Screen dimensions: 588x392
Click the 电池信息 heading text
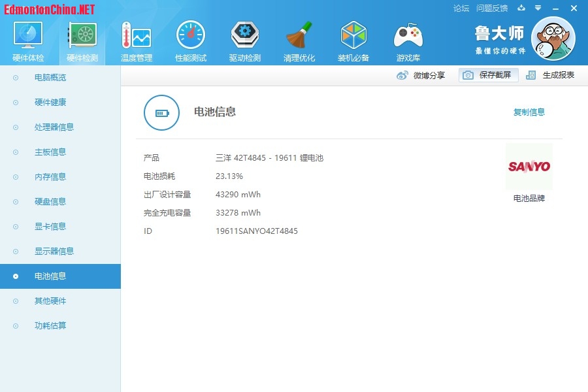pos(214,112)
